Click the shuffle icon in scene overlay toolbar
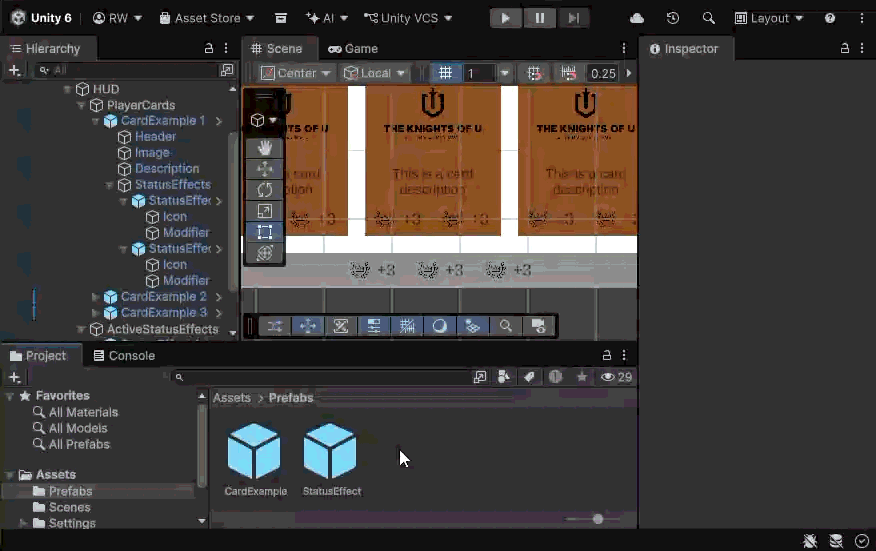This screenshot has width=876, height=551. [274, 326]
